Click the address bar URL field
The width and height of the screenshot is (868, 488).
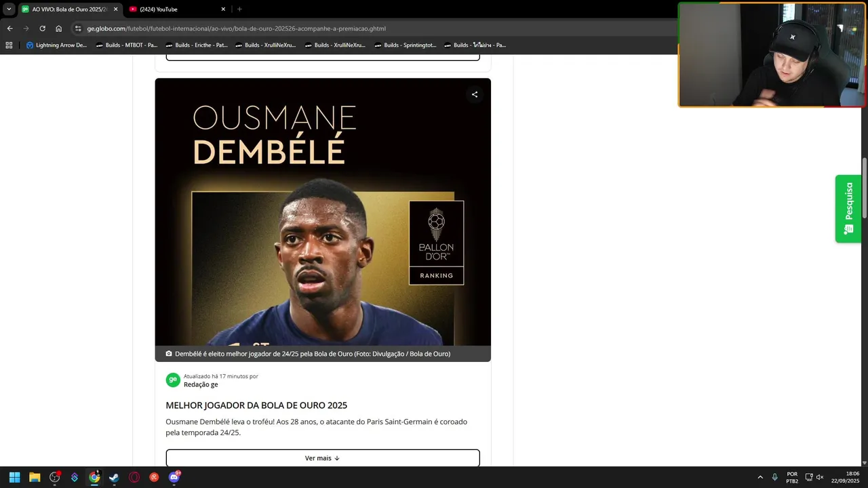tap(380, 28)
